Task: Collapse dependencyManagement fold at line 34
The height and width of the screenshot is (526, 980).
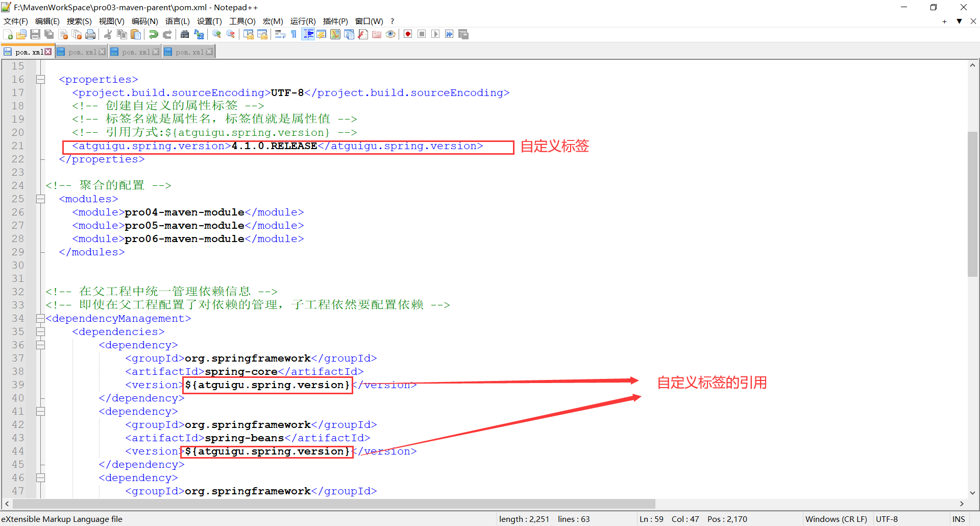Action: (x=40, y=319)
